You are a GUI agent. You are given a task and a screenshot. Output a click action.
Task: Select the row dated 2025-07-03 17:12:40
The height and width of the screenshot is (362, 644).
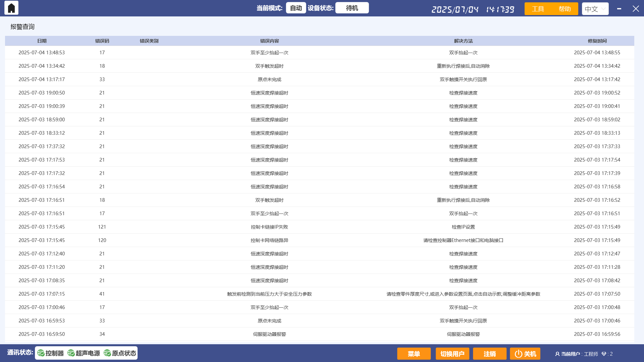[x=319, y=254]
